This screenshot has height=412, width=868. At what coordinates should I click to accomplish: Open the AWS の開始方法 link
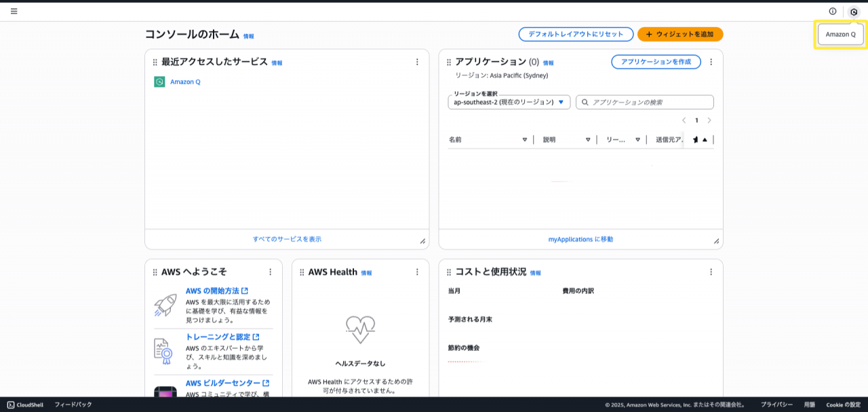tap(212, 291)
